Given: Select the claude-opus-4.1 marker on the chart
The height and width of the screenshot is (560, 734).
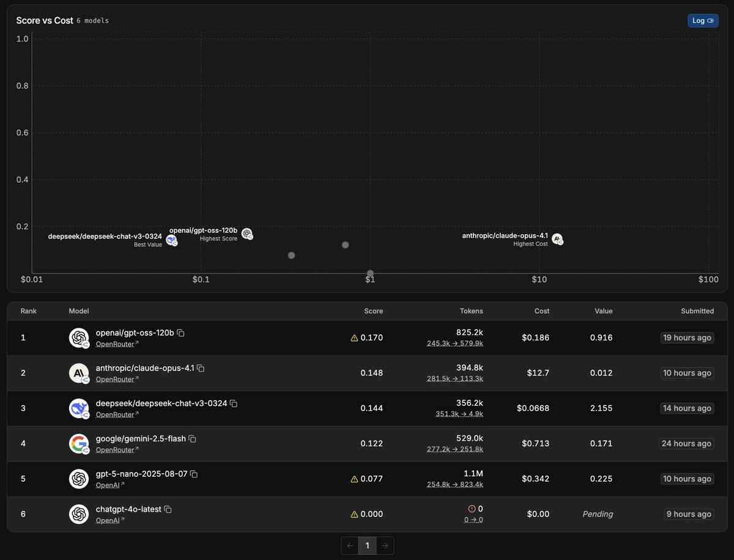Looking at the screenshot, I should (557, 239).
